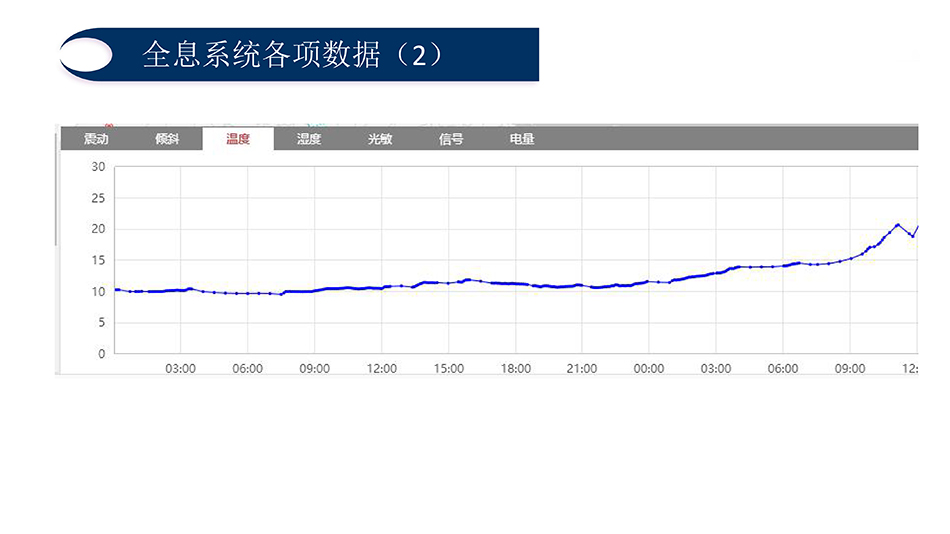Click the y-axis label 15
This screenshot has width=950, height=534.
(x=98, y=261)
